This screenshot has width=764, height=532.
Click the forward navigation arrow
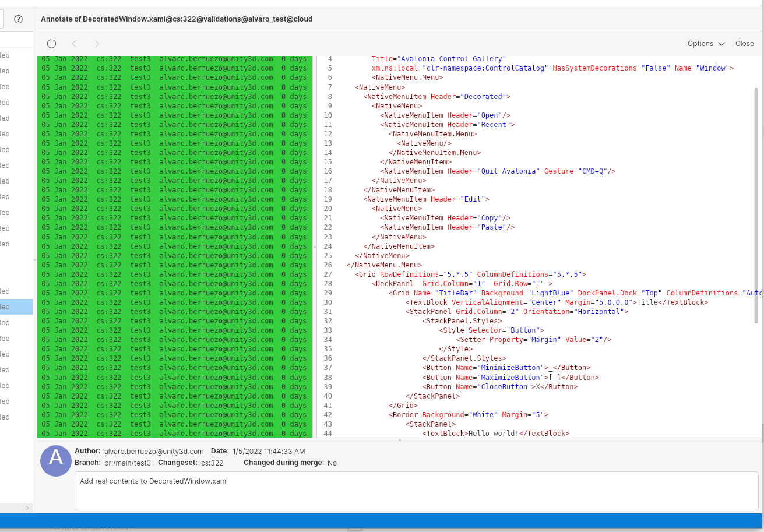(x=97, y=43)
